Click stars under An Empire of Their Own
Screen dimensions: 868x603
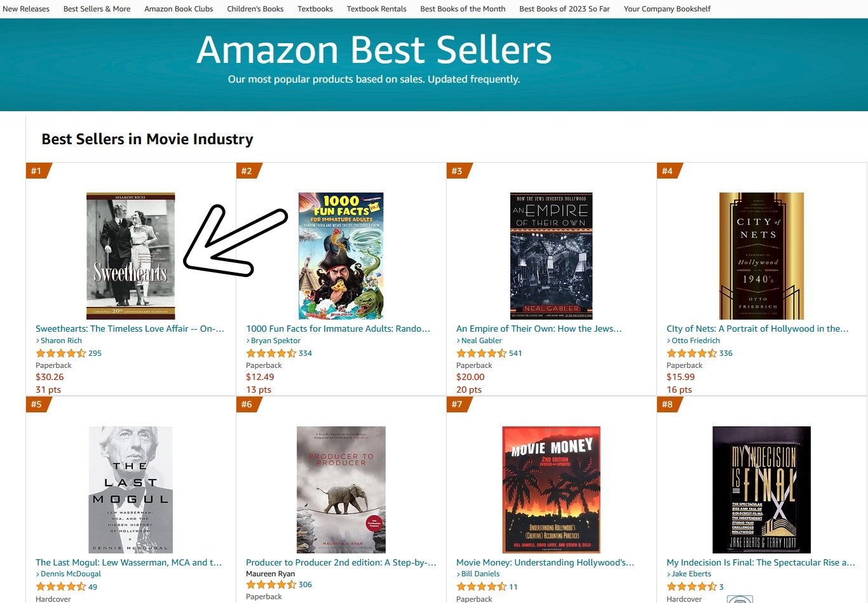click(x=482, y=353)
